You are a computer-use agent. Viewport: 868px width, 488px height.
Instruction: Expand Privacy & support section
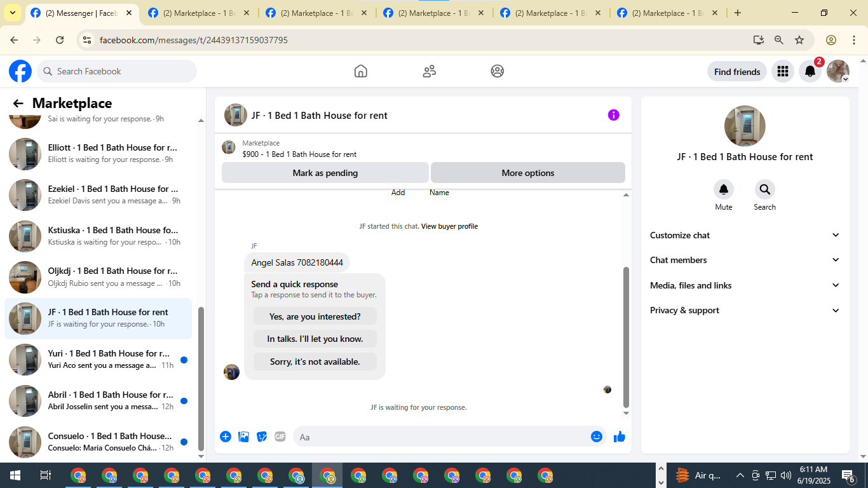click(x=745, y=310)
